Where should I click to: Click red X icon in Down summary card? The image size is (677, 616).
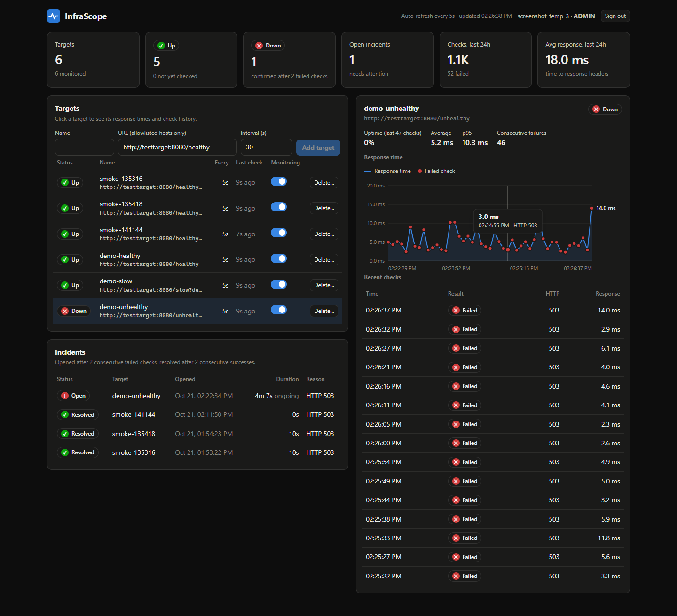pos(259,46)
